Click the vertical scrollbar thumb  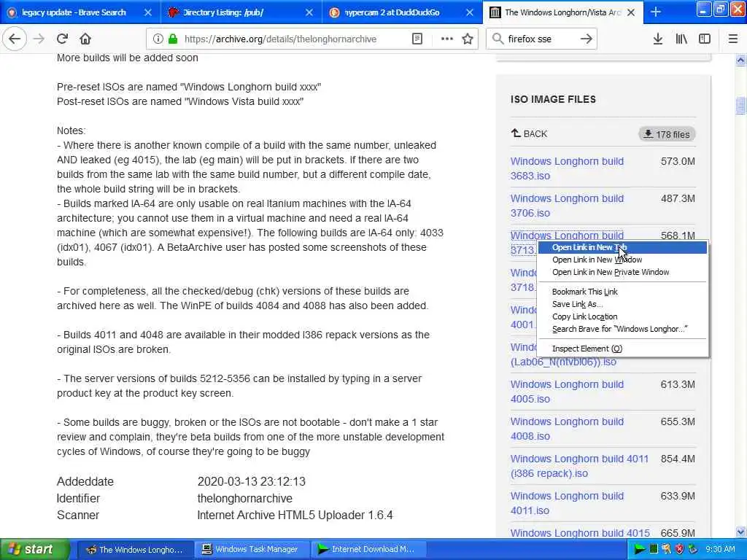pyautogui.click(x=740, y=106)
